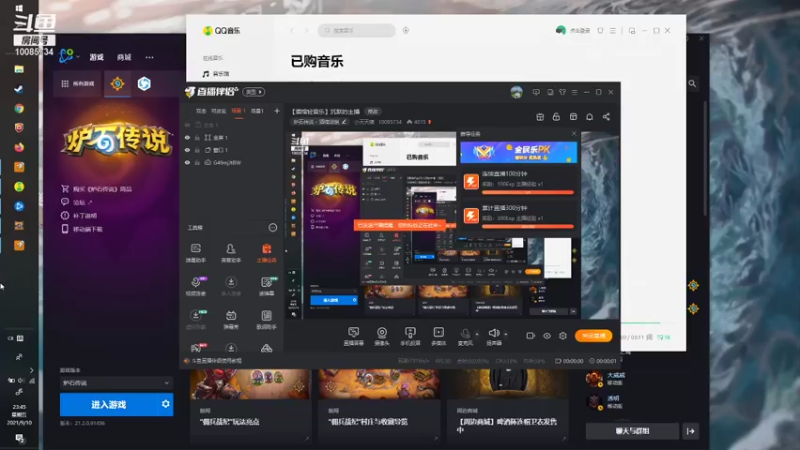
Task: Edit stream category with the pencil icon
Action: pyautogui.click(x=344, y=122)
